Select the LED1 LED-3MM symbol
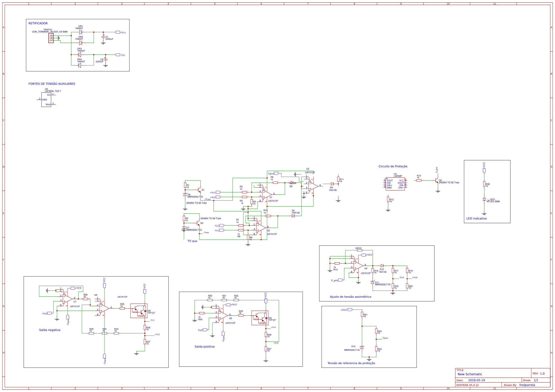555x392 pixels. (x=484, y=199)
